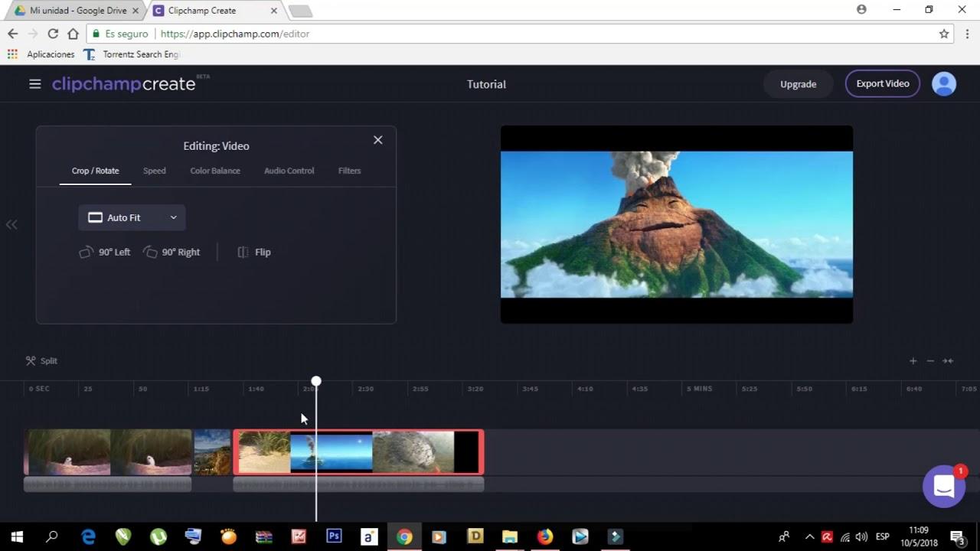980x551 pixels.
Task: Select the first bird clip on the timeline
Action: coord(108,452)
